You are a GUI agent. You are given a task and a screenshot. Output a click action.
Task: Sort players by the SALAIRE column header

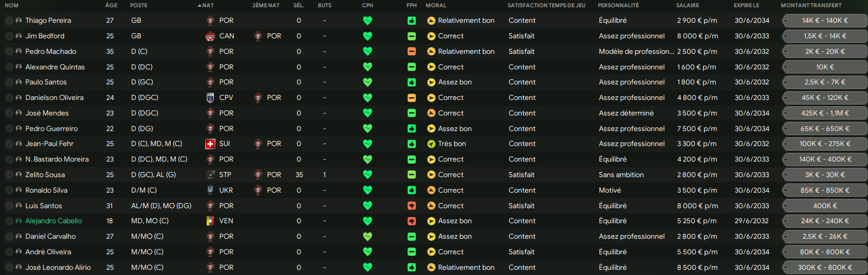pyautogui.click(x=688, y=5)
